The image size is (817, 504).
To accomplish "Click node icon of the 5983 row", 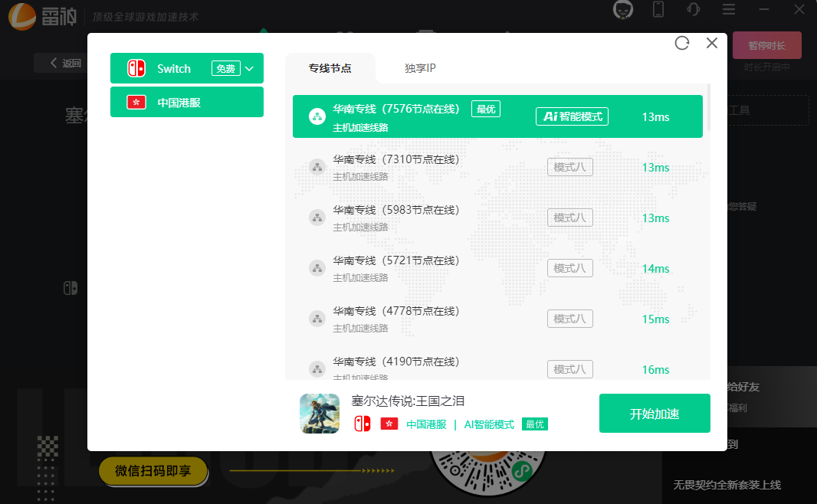I will pyautogui.click(x=317, y=218).
